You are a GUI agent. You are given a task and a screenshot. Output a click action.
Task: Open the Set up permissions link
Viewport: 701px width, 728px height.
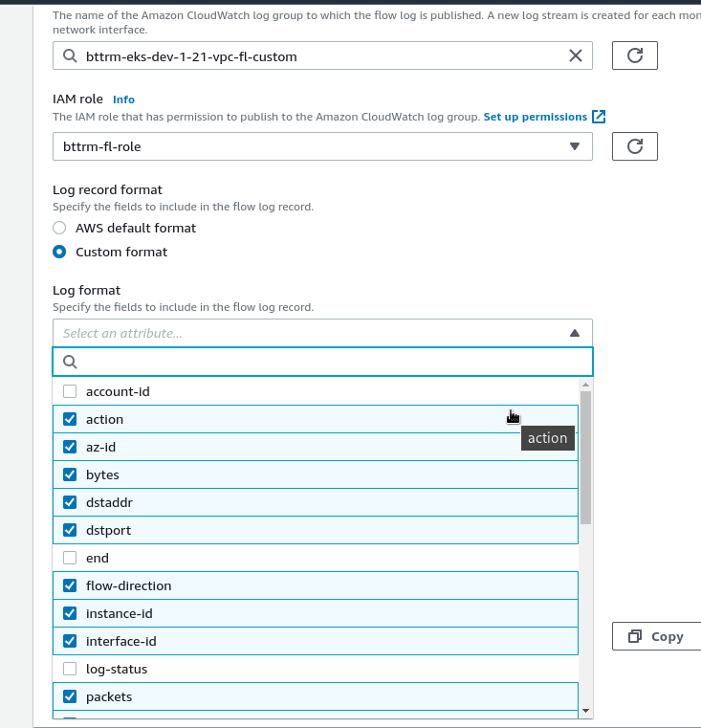pos(536,117)
